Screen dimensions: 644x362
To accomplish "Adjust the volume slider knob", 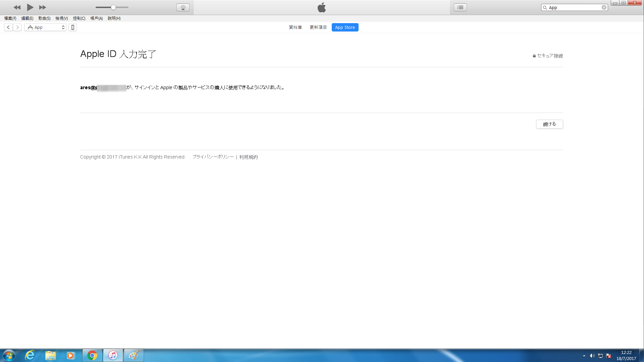I will pos(113,7).
